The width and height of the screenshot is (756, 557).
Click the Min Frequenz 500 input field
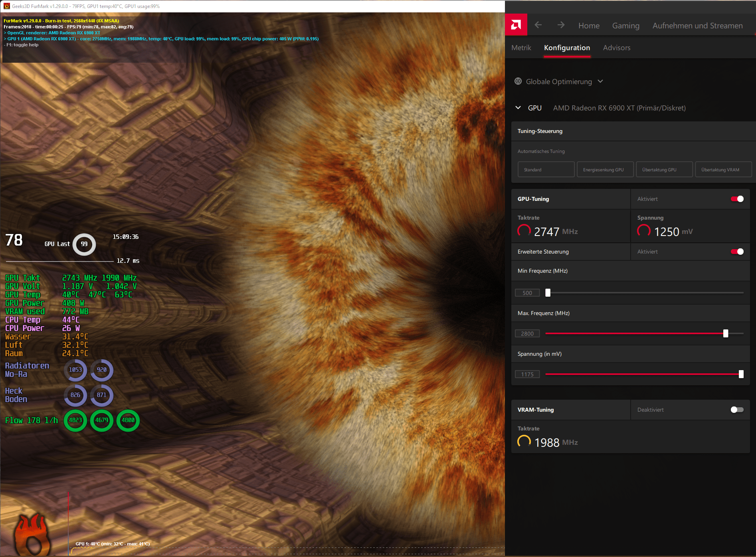(x=527, y=293)
